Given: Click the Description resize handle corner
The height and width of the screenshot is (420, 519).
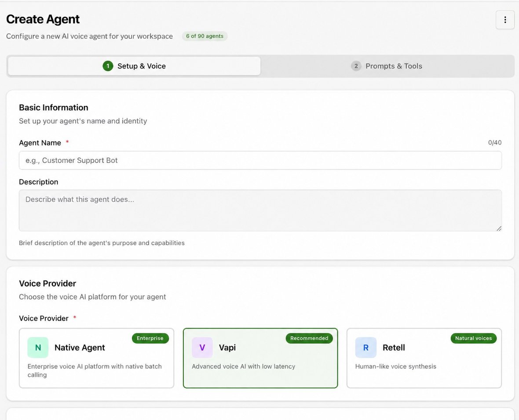Looking at the screenshot, I should (x=499, y=228).
